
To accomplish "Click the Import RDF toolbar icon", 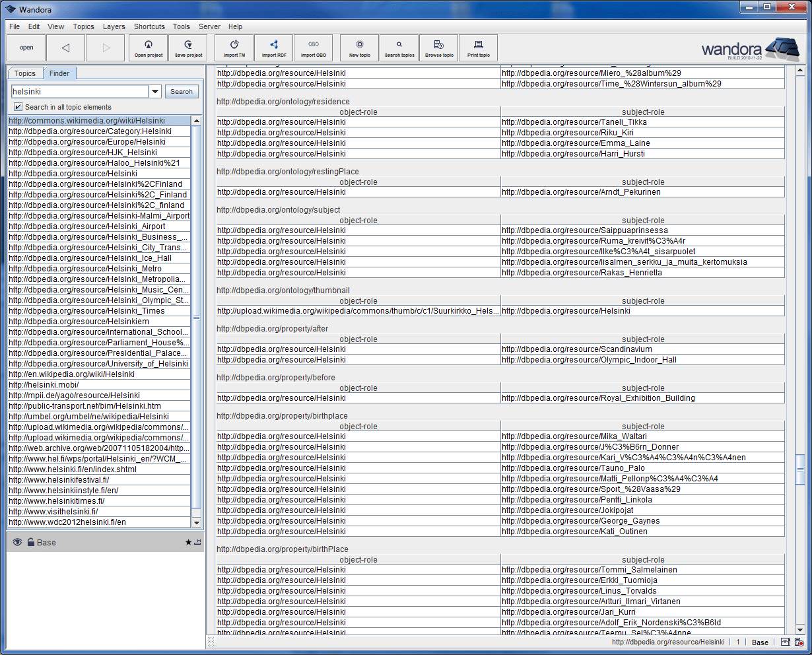I will 273,48.
